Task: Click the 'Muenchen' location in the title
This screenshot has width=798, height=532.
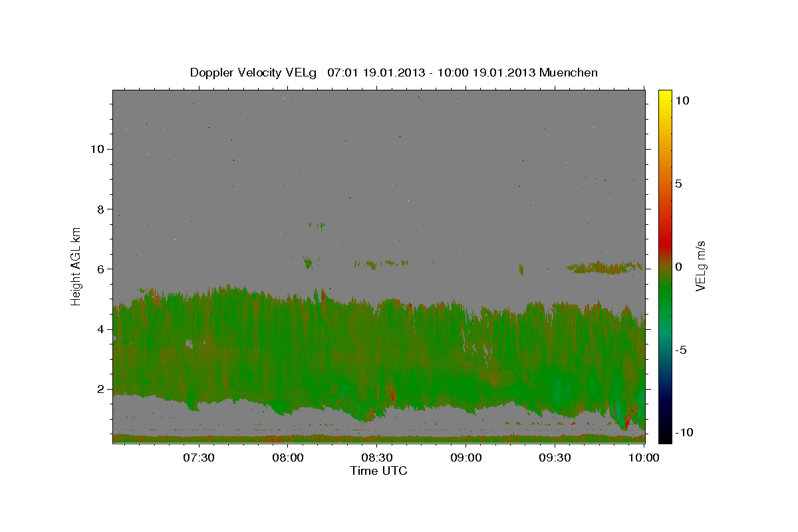Action: [569, 72]
